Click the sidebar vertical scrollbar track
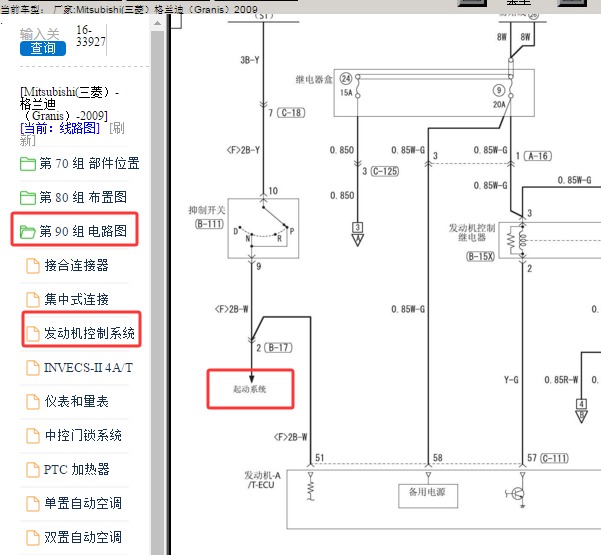 pos(157,291)
